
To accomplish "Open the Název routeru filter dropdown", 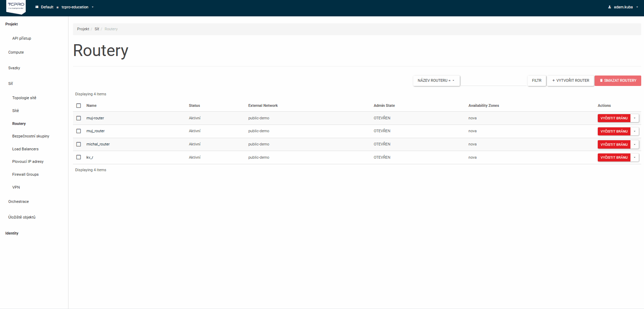I will coord(436,80).
